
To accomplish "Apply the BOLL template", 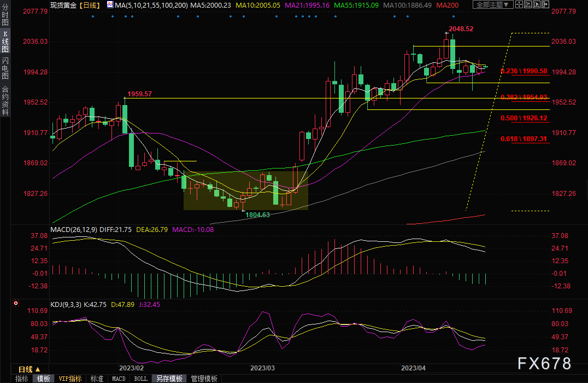I will tap(140, 379).
